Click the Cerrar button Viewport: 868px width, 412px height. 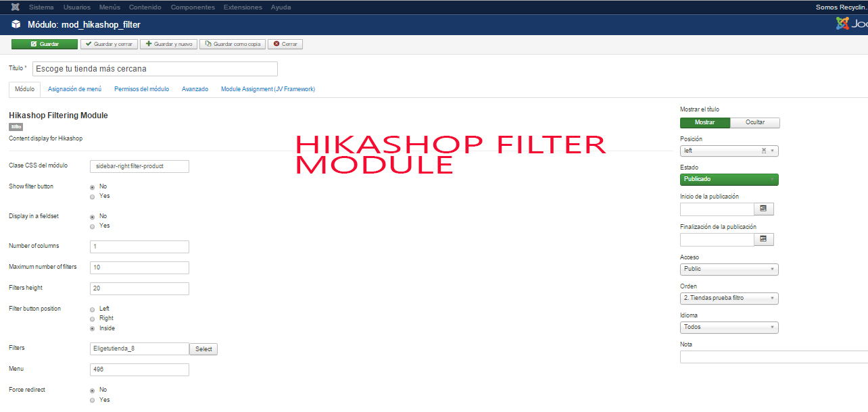pos(285,44)
